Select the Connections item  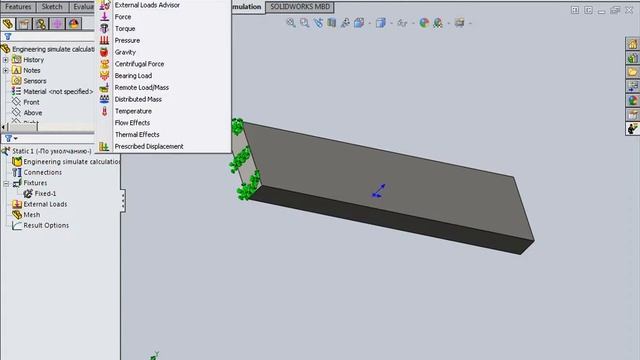[42, 172]
